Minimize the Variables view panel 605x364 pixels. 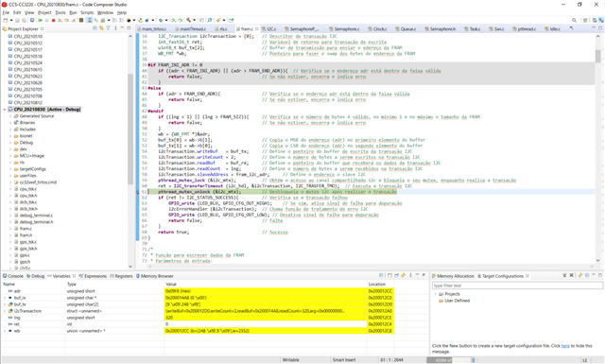[417, 275]
